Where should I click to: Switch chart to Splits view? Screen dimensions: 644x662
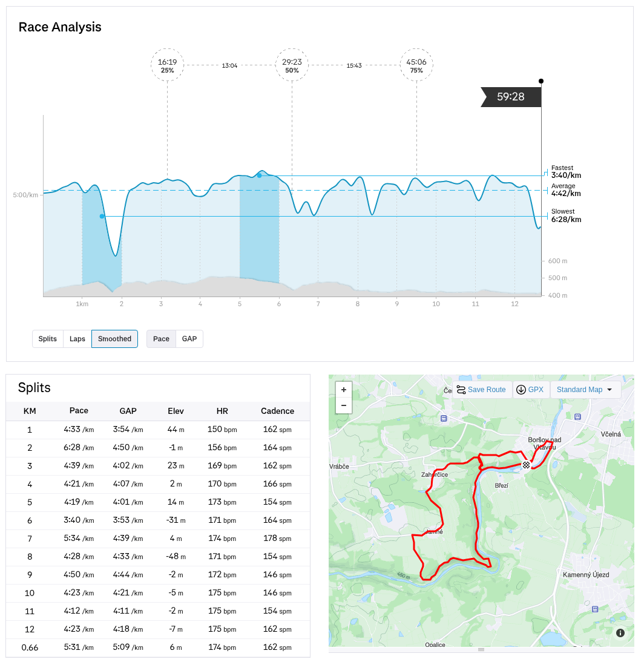(x=48, y=339)
